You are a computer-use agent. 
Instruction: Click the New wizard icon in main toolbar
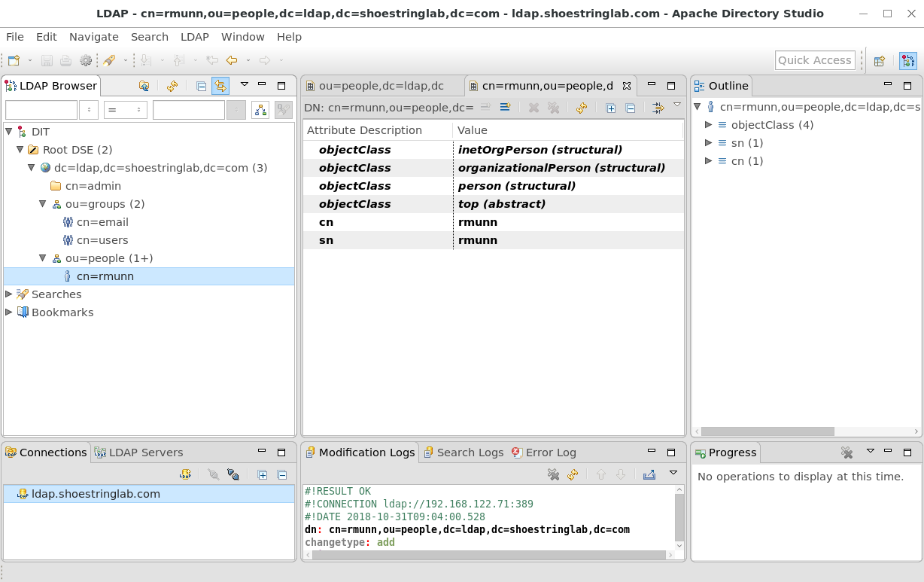(x=14, y=60)
